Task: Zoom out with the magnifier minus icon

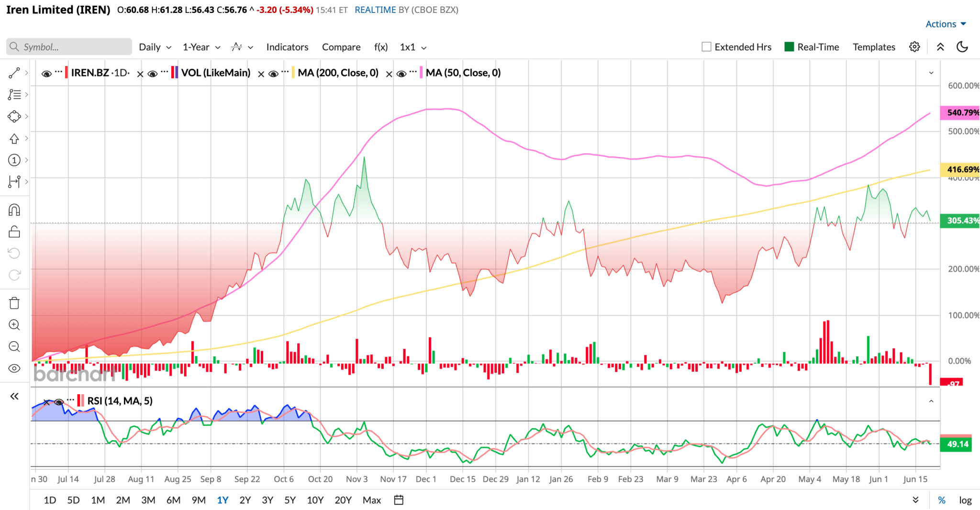Action: (14, 346)
